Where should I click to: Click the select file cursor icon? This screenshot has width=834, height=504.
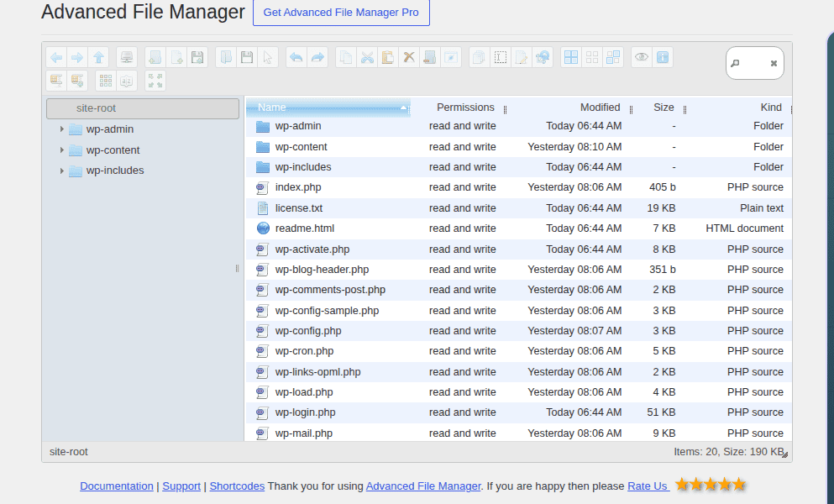coord(268,57)
